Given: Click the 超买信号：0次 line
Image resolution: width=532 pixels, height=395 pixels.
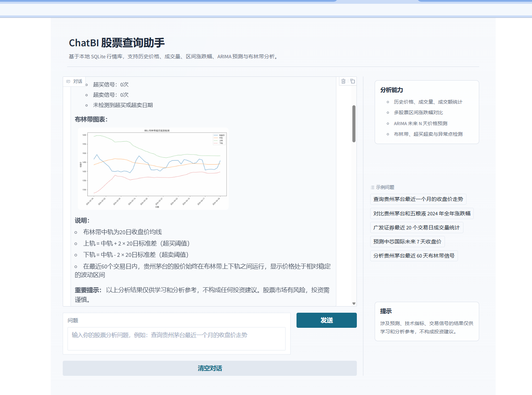Looking at the screenshot, I should pyautogui.click(x=111, y=85).
